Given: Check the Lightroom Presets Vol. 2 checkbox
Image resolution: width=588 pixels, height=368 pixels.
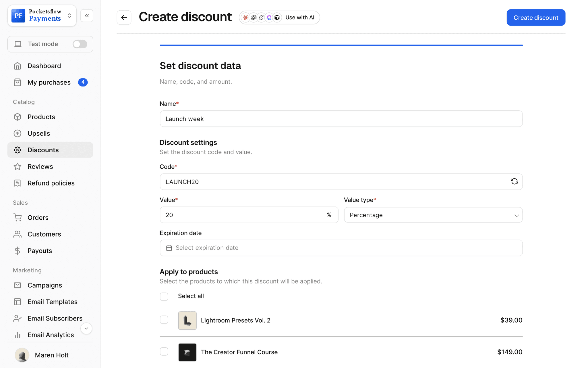Looking at the screenshot, I should tap(164, 320).
